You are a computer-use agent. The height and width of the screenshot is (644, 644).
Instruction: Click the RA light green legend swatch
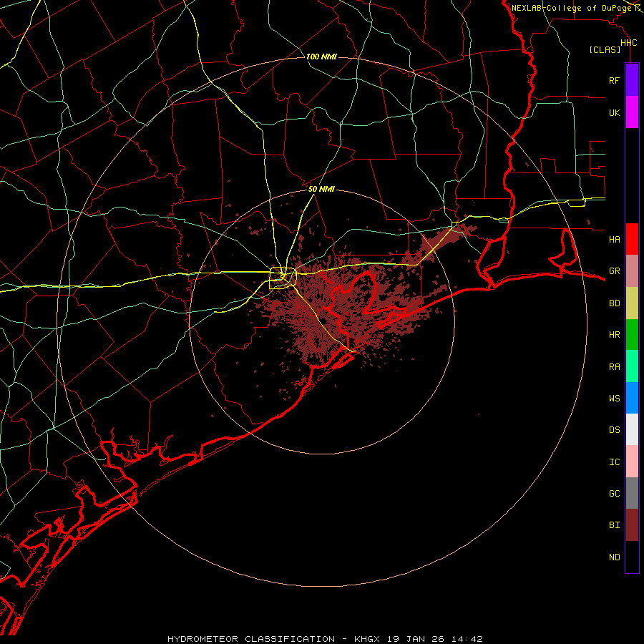[x=632, y=366]
